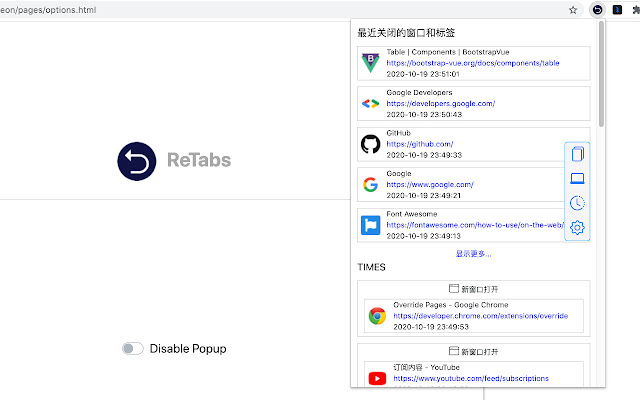The image size is (640, 400).
Task: Open the bootstrap-vue.org table docs link
Action: [473, 62]
